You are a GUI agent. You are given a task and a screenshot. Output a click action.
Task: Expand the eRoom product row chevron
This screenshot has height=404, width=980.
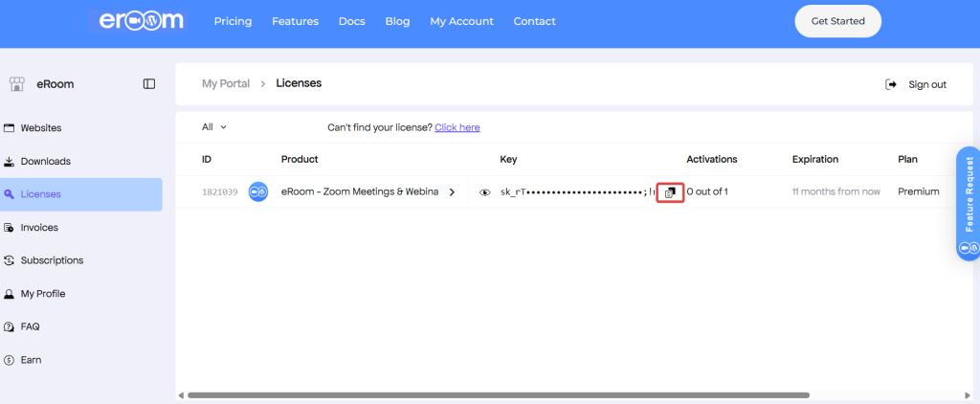pyautogui.click(x=452, y=192)
